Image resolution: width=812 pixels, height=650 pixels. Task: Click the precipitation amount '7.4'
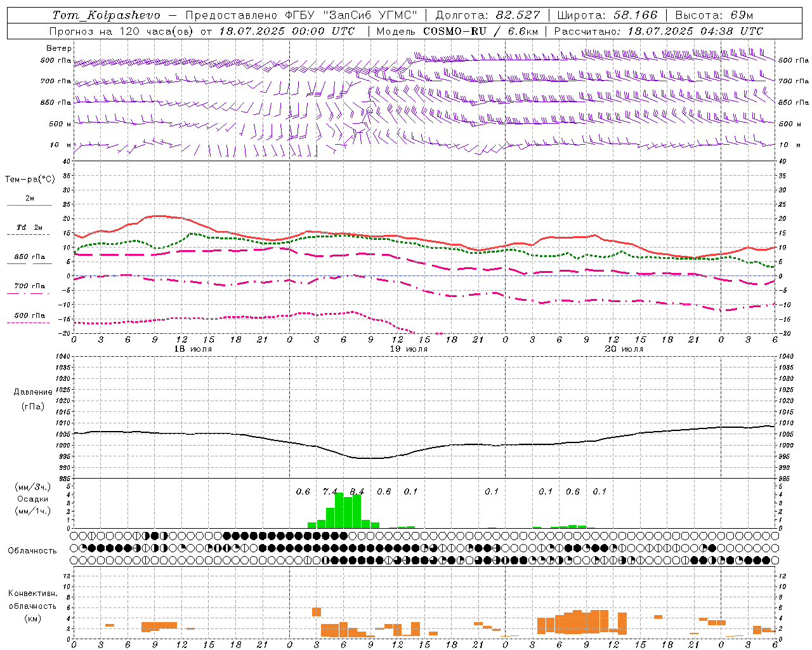click(x=330, y=492)
